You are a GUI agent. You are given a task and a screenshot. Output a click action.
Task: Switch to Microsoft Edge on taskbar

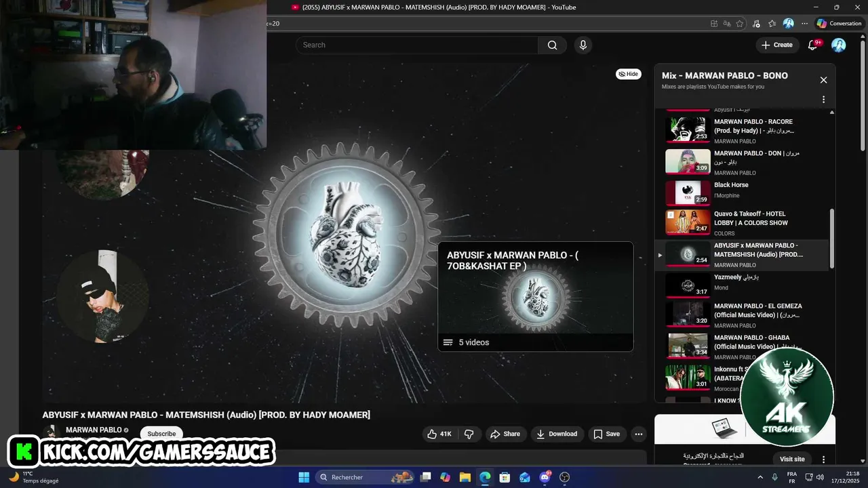tap(485, 477)
